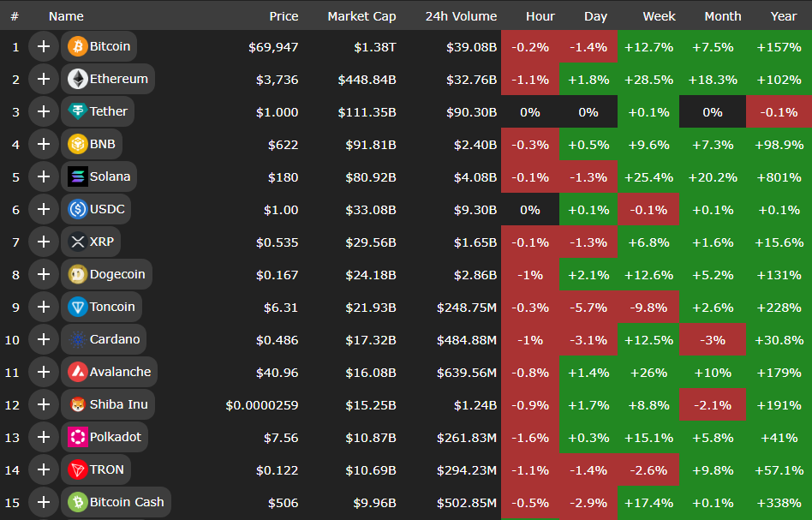Toggle the plus button beside BNB
Viewport: 812px width, 520px height.
(43, 144)
